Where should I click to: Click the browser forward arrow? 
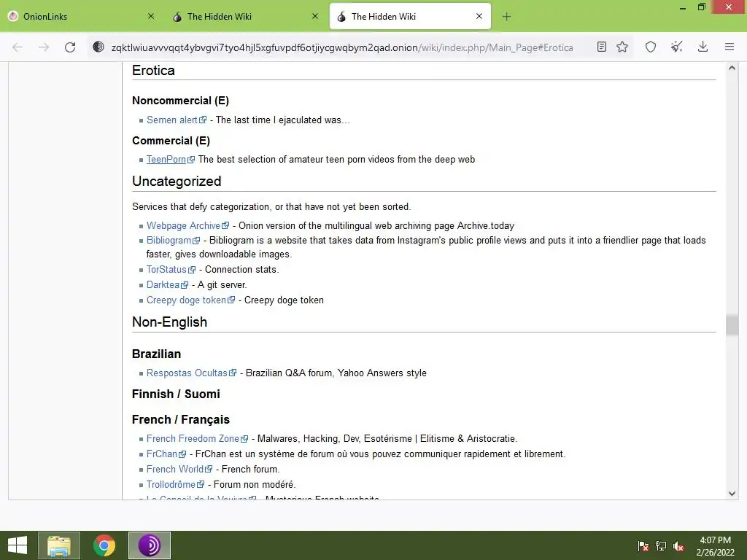44,47
